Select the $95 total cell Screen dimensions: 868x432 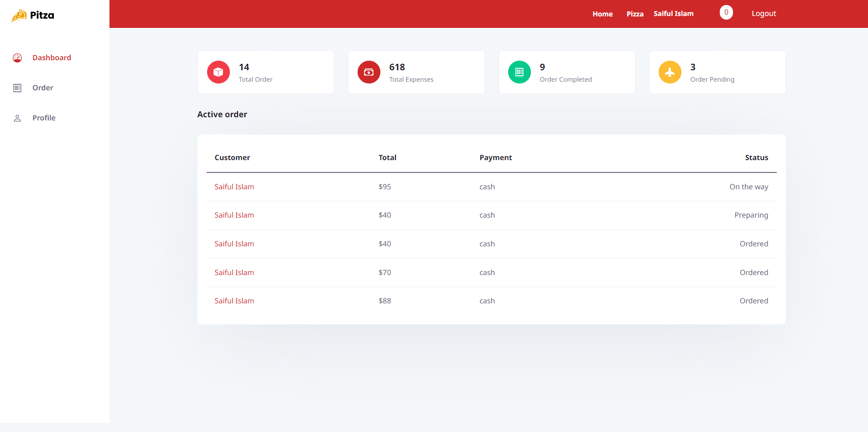[385, 187]
